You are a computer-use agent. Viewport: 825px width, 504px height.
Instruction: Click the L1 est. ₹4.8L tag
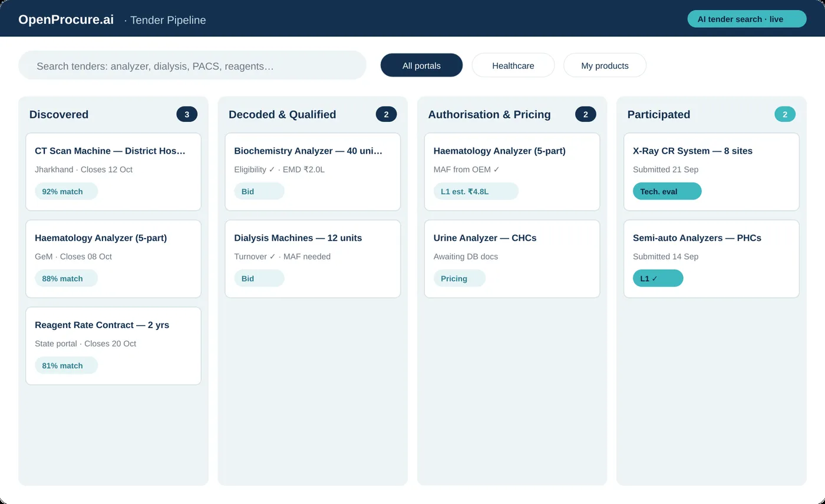tap(476, 191)
